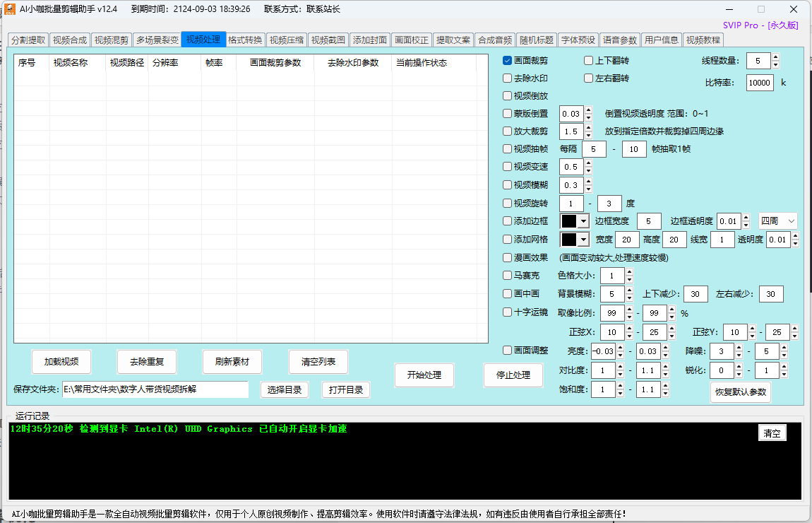This screenshot has height=523, width=812.
Task: Click the 降噪 minimum value field
Action: 722,351
